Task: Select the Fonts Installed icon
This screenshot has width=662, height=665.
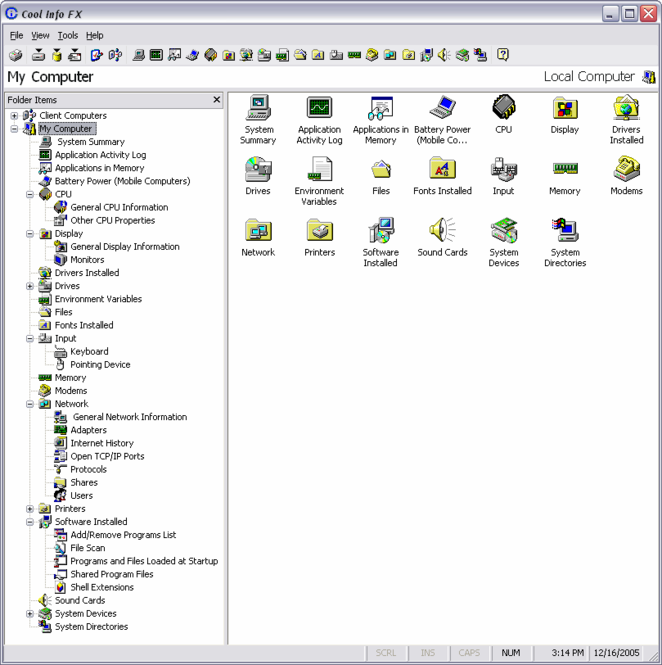Action: point(442,170)
